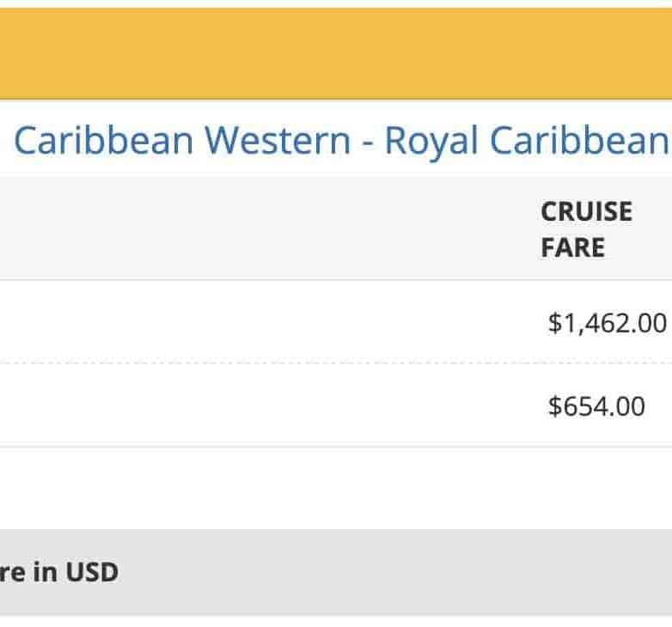Select the $654.00 cruise fare
The height and width of the screenshot is (627, 672).
(x=596, y=405)
